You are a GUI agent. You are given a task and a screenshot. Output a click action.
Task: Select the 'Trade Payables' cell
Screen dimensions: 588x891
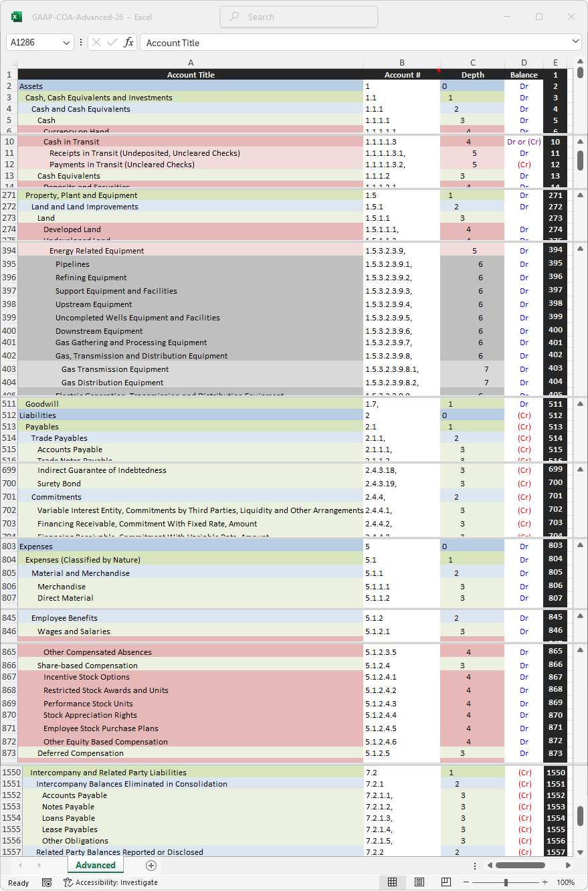[191, 438]
